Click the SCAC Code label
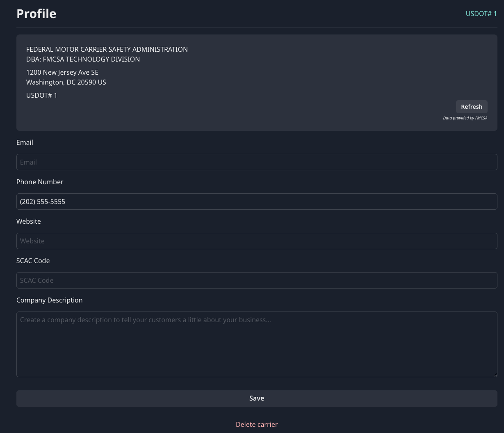 coord(33,261)
